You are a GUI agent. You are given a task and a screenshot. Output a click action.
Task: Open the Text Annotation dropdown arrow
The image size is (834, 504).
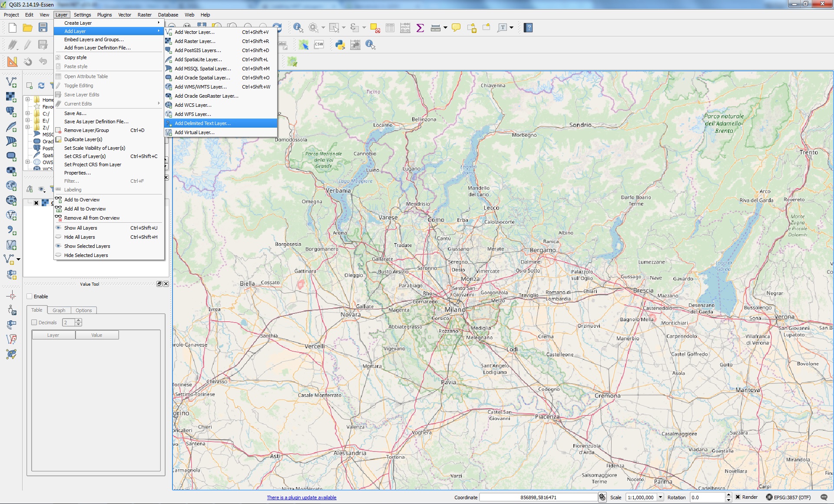point(512,28)
